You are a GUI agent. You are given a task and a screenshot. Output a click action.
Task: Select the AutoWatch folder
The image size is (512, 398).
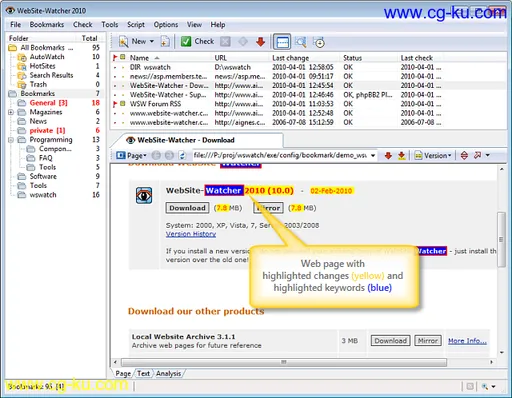(x=47, y=57)
